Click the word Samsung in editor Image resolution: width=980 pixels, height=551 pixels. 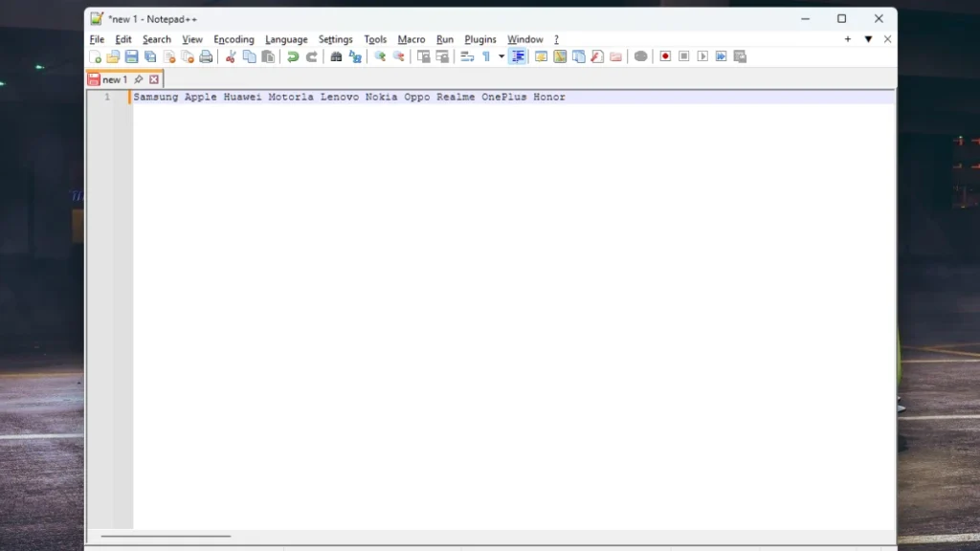click(156, 97)
